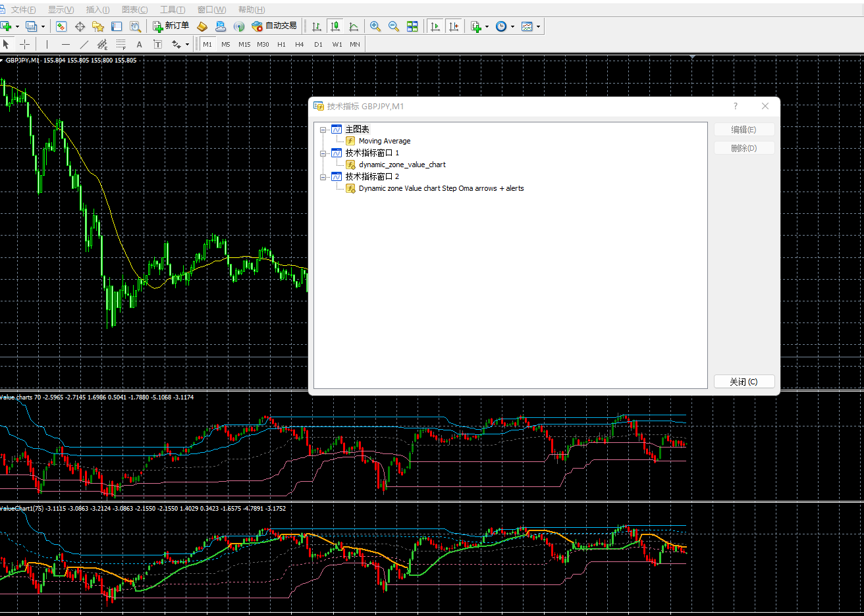Switch chart to bar chart display
Image resolution: width=864 pixels, height=616 pixels.
pos(317,26)
